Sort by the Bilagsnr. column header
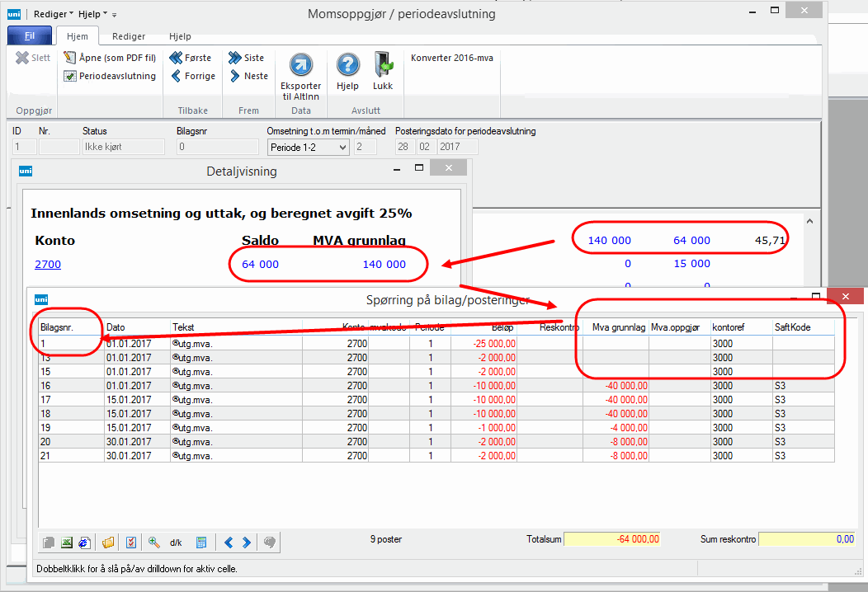The image size is (868, 592). tap(57, 327)
